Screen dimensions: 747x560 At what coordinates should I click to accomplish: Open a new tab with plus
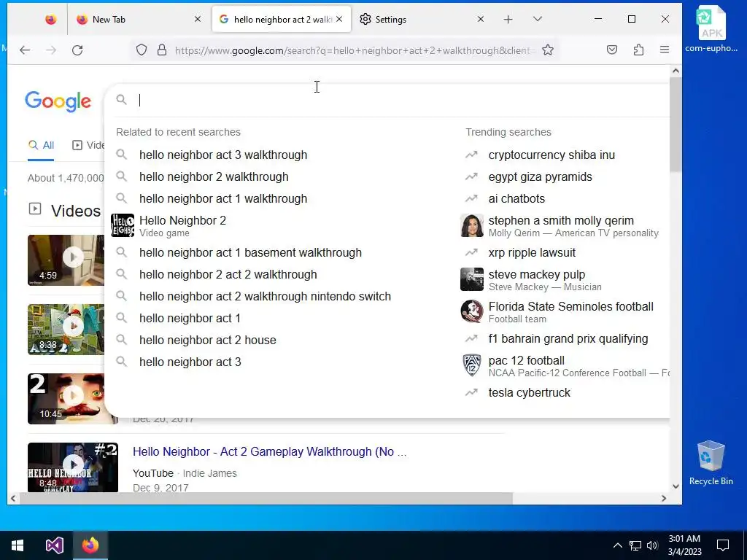(508, 20)
